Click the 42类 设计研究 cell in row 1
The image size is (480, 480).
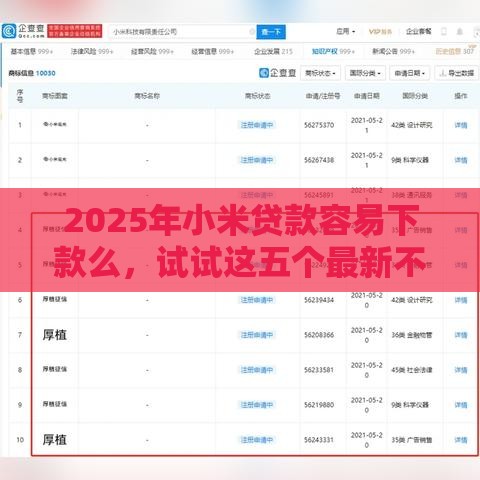[x=412, y=125]
